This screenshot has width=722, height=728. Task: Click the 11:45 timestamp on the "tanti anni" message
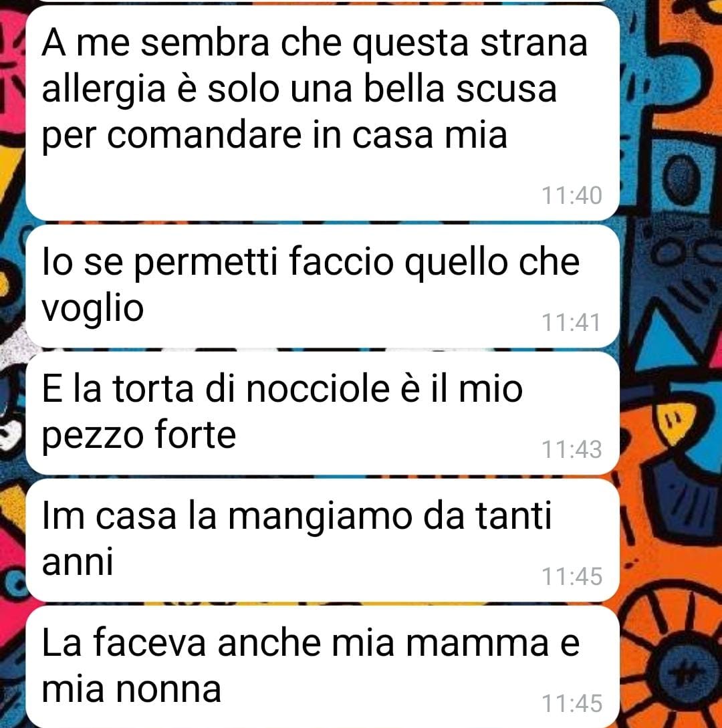point(572,576)
